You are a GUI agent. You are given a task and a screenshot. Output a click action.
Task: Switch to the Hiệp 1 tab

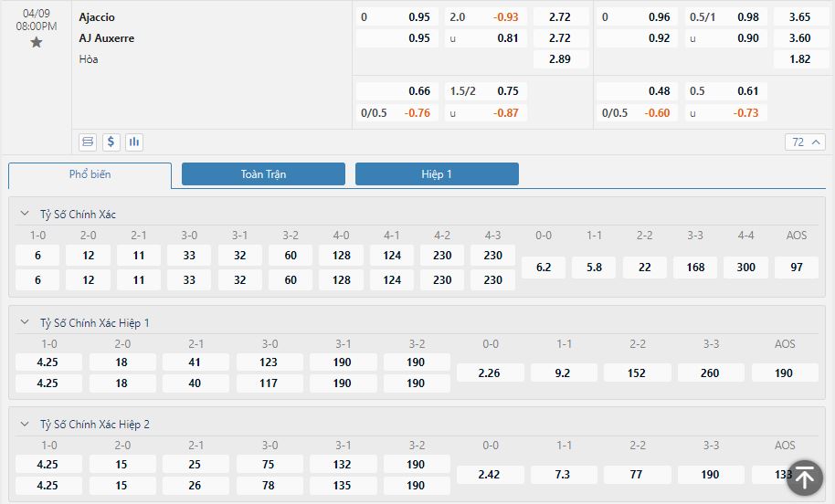coord(437,174)
